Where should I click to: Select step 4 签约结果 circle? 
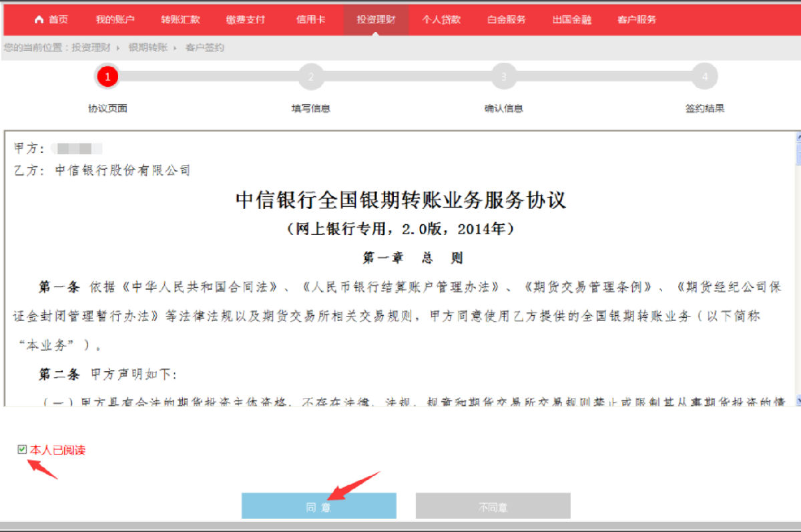[705, 77]
